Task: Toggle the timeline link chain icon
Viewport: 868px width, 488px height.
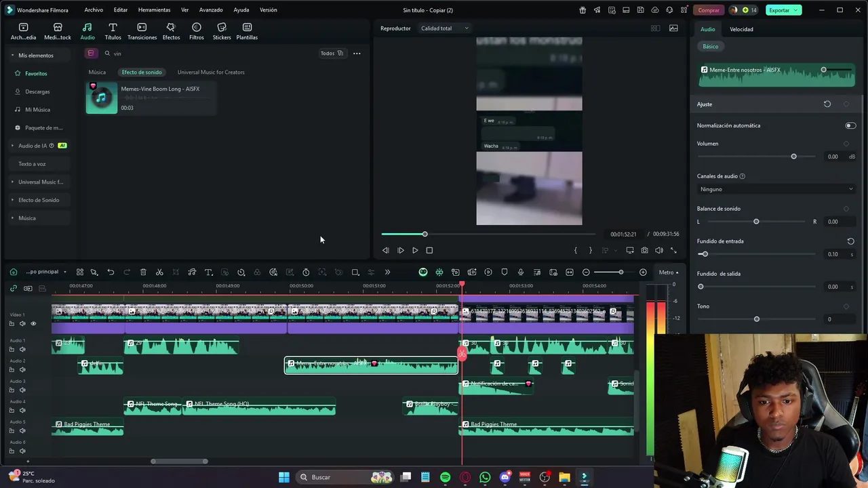Action: tap(13, 288)
